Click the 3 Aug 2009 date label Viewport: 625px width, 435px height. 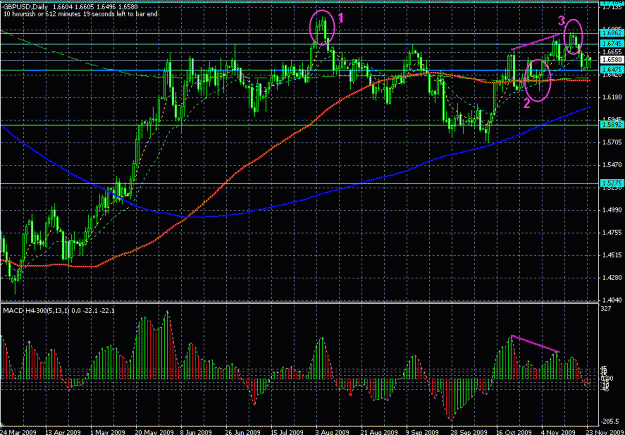pyautogui.click(x=333, y=432)
